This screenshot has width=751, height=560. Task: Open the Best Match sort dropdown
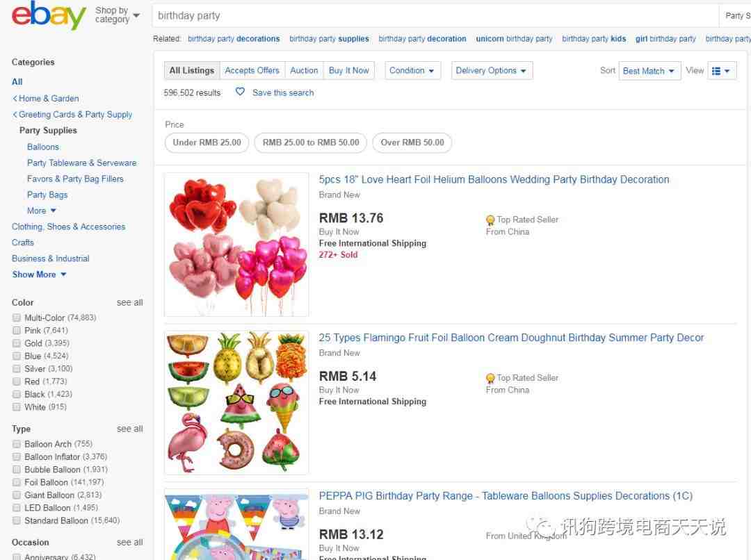(649, 71)
